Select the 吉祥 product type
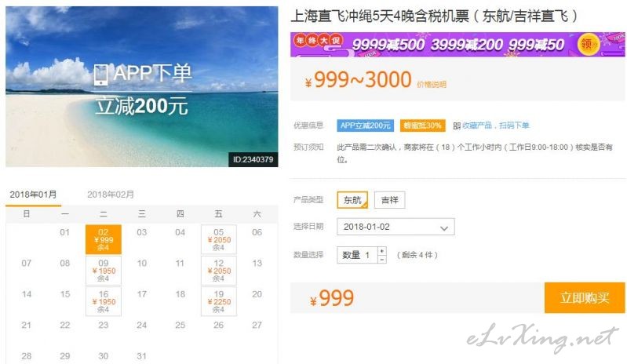This screenshot has height=364, width=627. (389, 200)
